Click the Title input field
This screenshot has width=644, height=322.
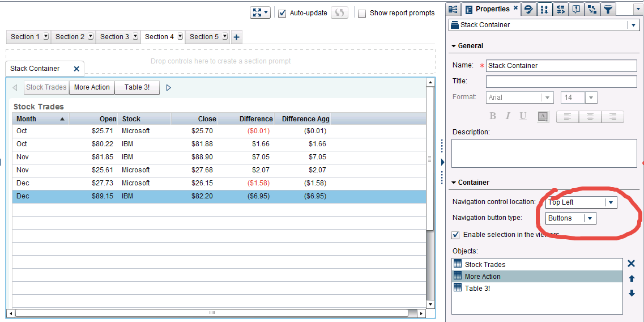[561, 82]
